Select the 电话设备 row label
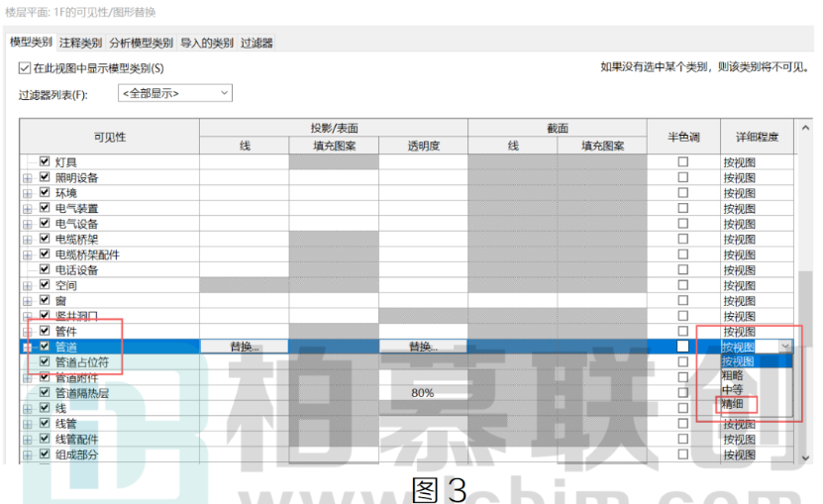This screenshot has height=504, width=823. tap(76, 270)
